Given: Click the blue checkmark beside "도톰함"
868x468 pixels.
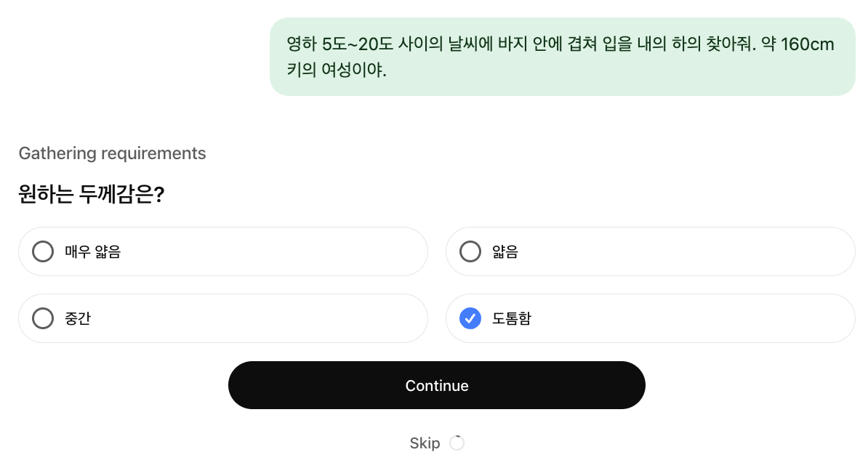Looking at the screenshot, I should (x=470, y=318).
